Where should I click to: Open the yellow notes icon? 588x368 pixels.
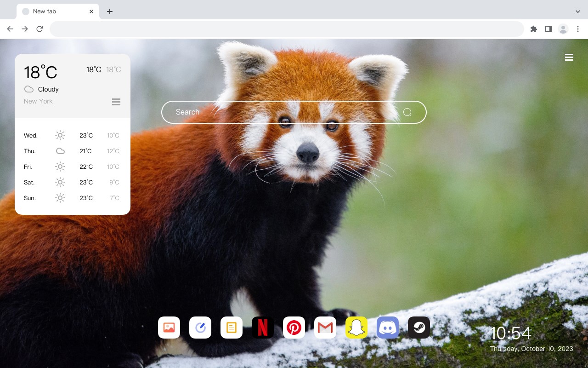tap(232, 328)
